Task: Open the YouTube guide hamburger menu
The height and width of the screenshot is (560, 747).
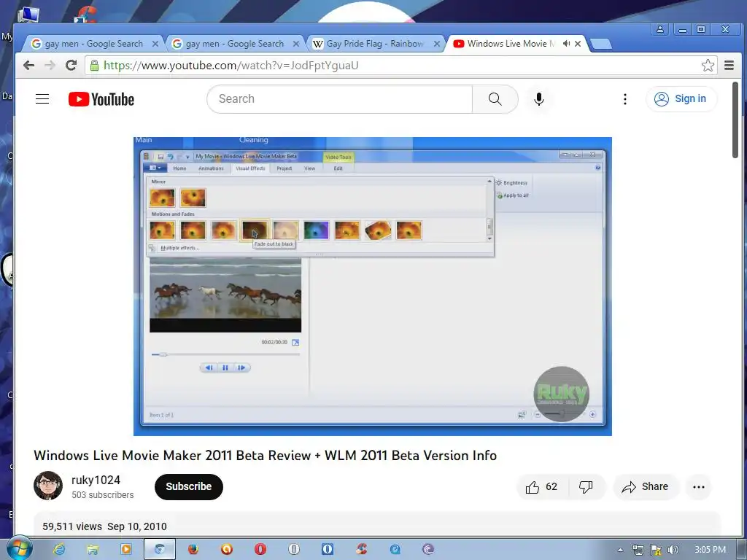Action: [42, 98]
